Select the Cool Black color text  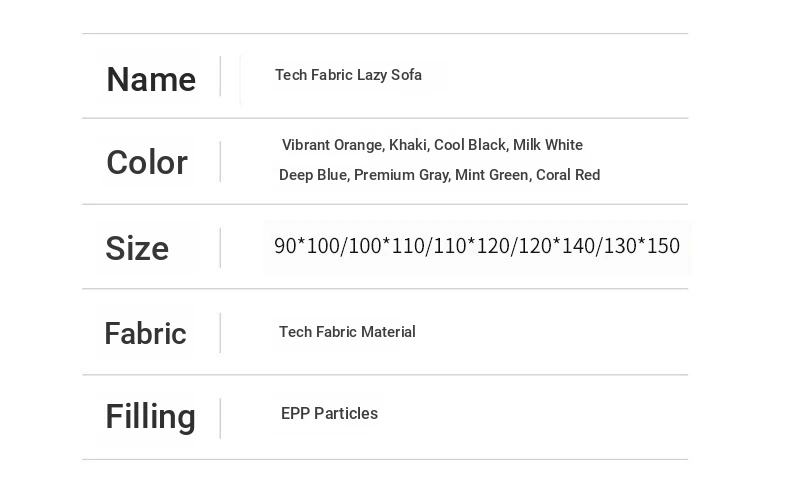click(x=469, y=145)
